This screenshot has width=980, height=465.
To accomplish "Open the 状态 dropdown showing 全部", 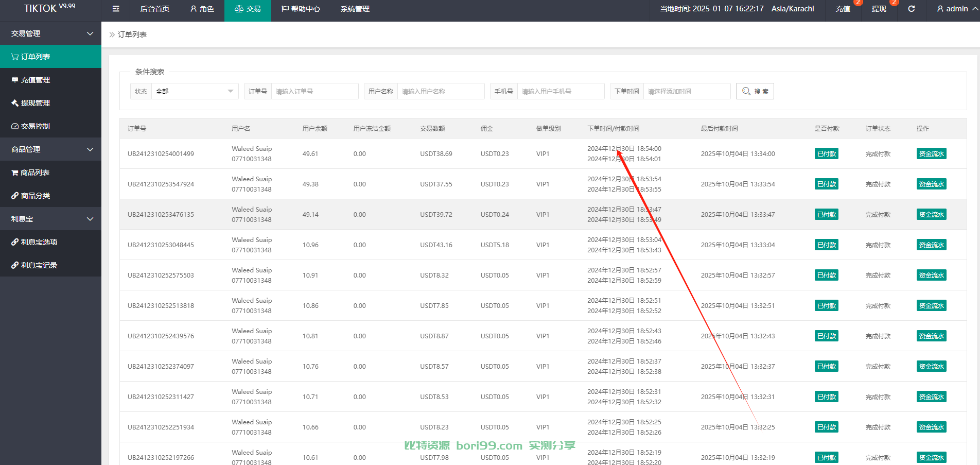I will coord(195,91).
